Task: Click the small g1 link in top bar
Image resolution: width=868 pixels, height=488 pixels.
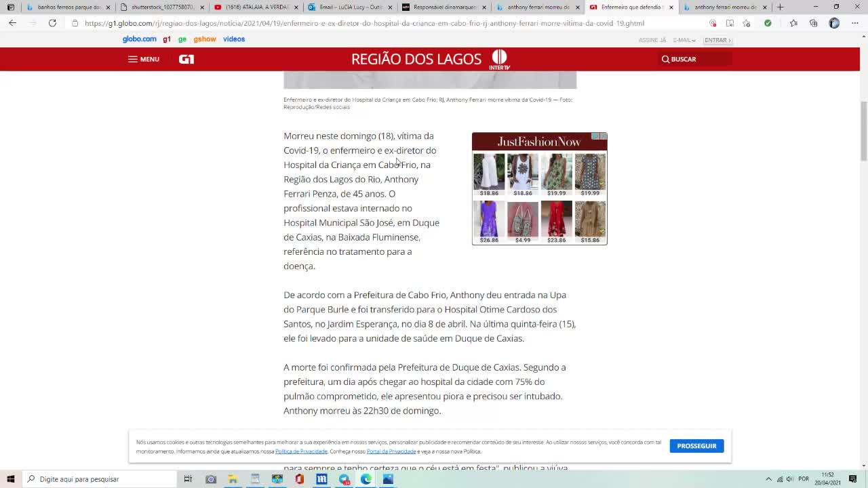Action: click(x=167, y=39)
